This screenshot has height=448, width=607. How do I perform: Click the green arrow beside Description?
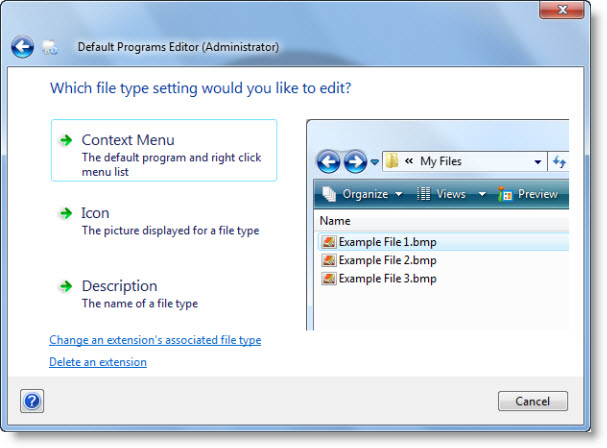(x=66, y=286)
